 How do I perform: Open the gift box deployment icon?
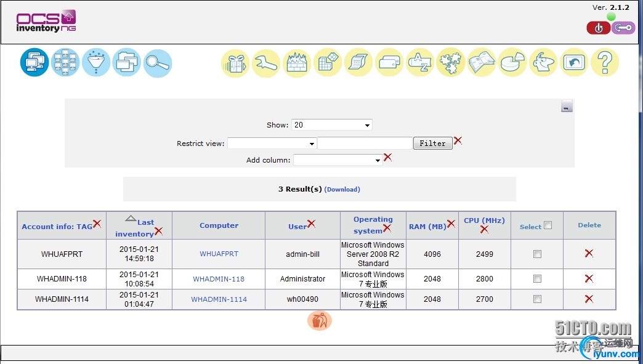click(x=235, y=63)
